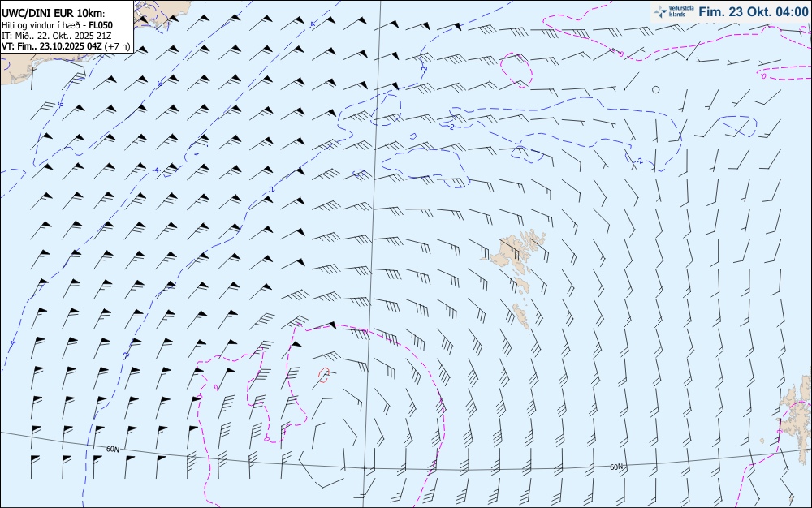812x508 pixels.
Task: Click the small red dashed contour
Action: click(324, 375)
